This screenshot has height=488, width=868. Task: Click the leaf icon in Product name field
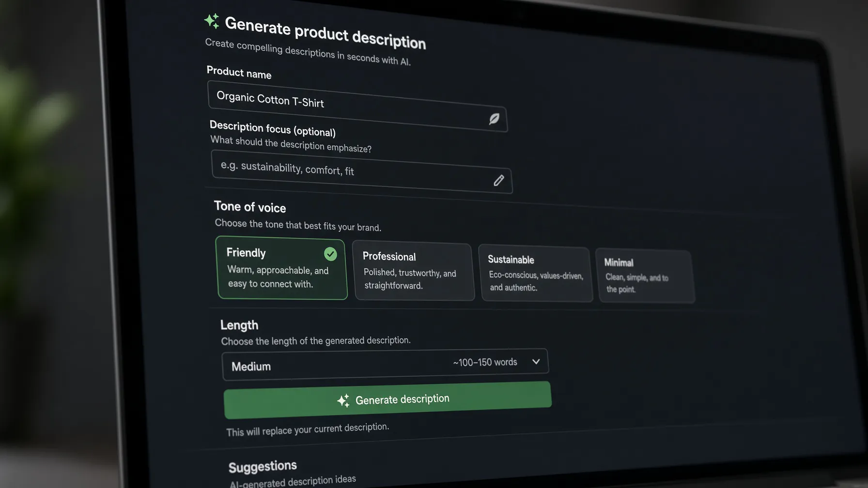click(x=494, y=119)
